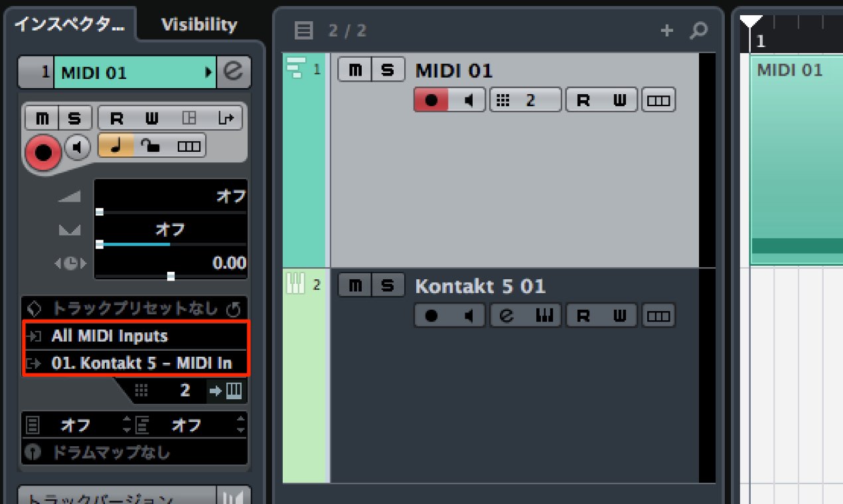The height and width of the screenshot is (504, 843).
Task: Toggle Inspector read automation R button
Action: (117, 119)
